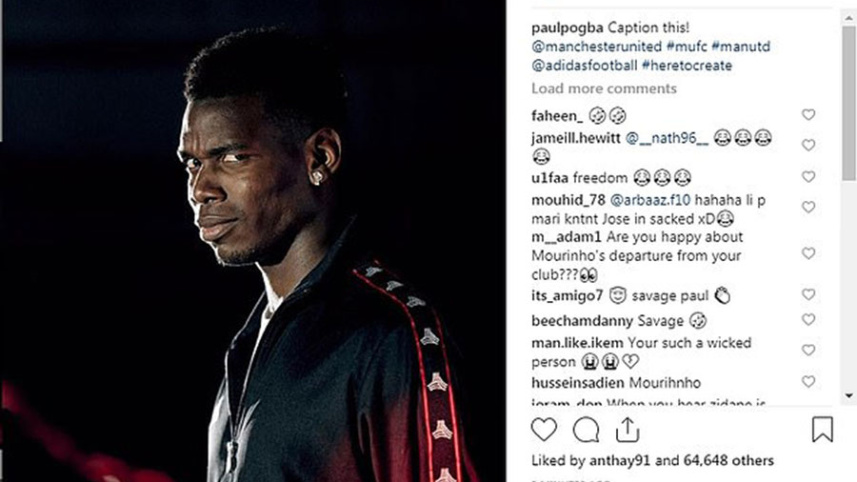Open the #heretocreate hashtag
857x482 pixels.
pos(687,66)
